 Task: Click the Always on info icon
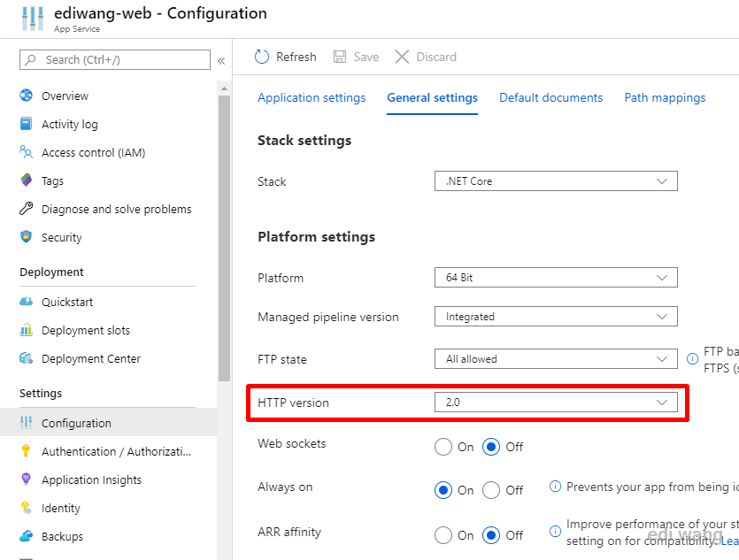pyautogui.click(x=556, y=486)
